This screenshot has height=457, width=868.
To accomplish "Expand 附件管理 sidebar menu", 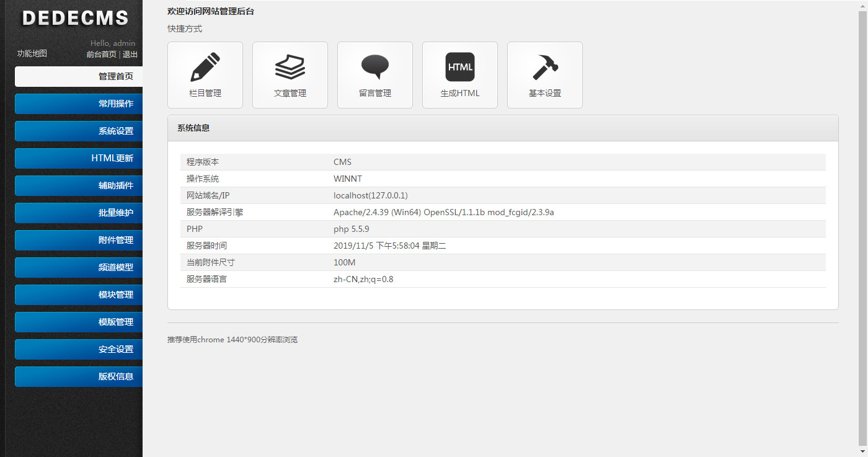I will pos(79,241).
